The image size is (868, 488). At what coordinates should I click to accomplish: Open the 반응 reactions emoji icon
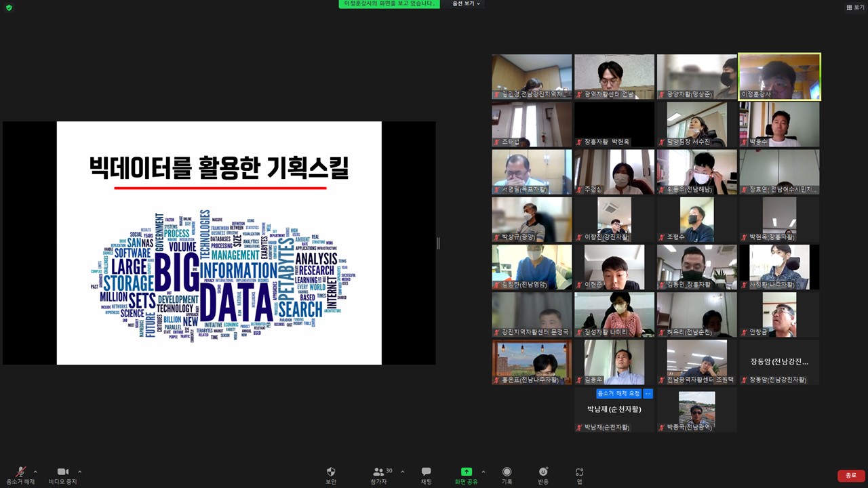543,472
